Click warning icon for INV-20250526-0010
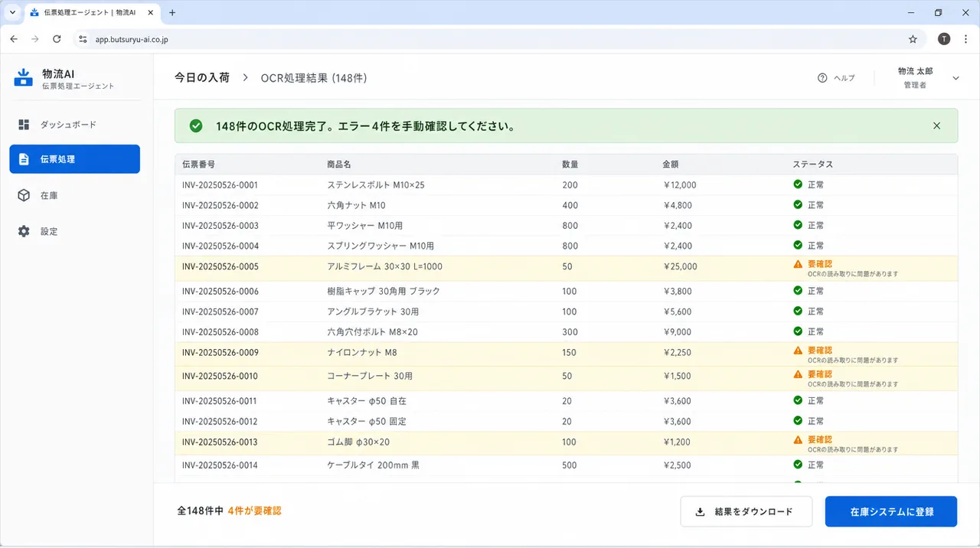 [x=798, y=374]
